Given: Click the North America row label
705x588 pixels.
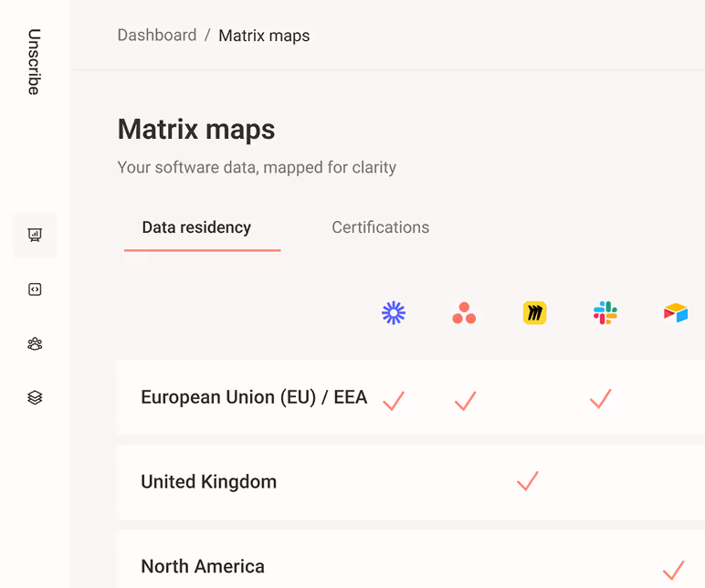Looking at the screenshot, I should point(203,566).
